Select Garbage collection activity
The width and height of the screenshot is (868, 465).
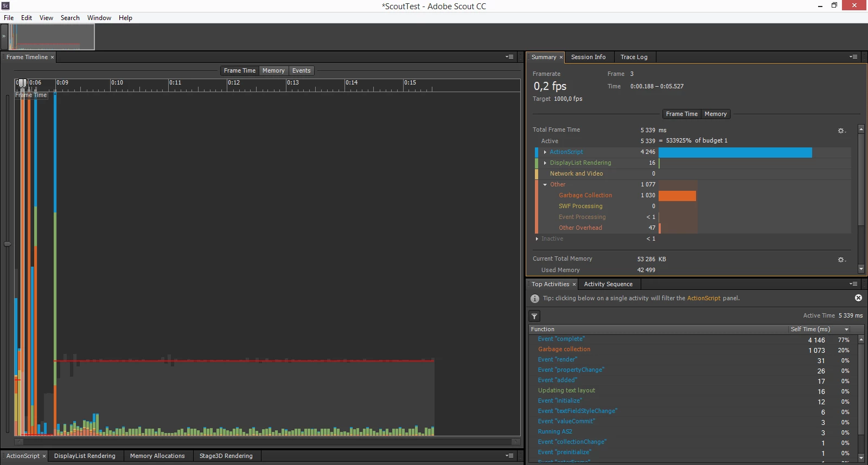pyautogui.click(x=693, y=350)
